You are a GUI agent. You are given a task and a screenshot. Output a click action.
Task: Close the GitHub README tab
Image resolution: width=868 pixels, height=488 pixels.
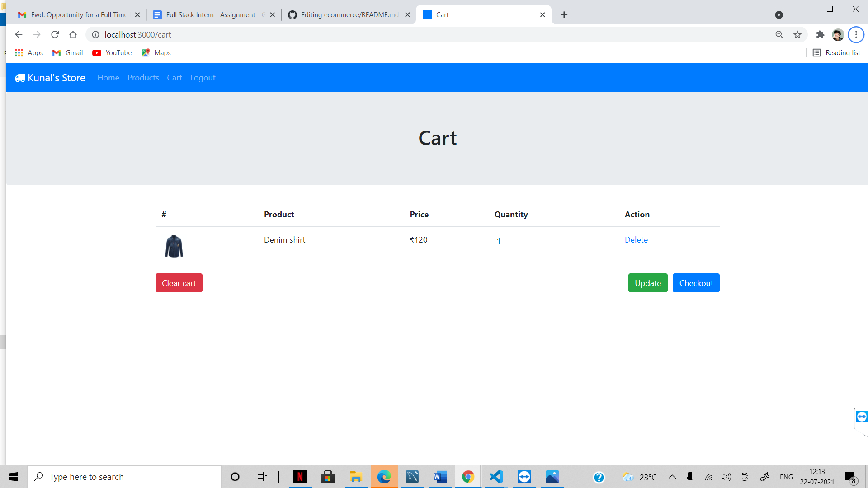[x=407, y=15]
